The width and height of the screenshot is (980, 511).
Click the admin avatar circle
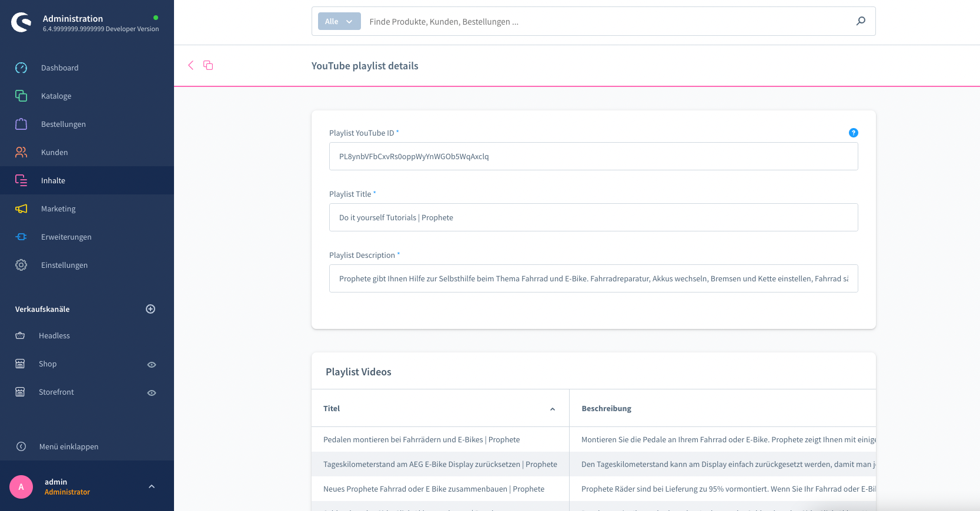click(21, 487)
